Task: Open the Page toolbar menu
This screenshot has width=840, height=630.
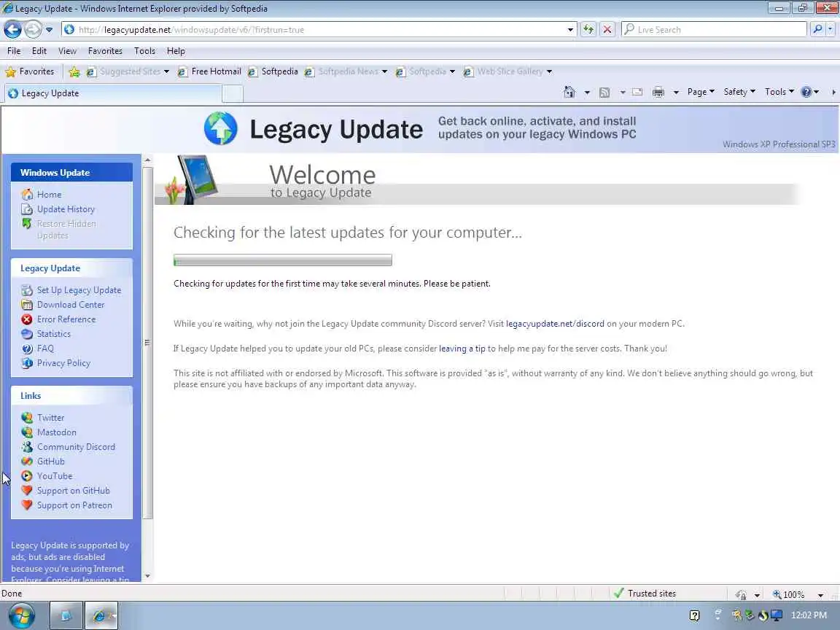Action: pos(701,92)
